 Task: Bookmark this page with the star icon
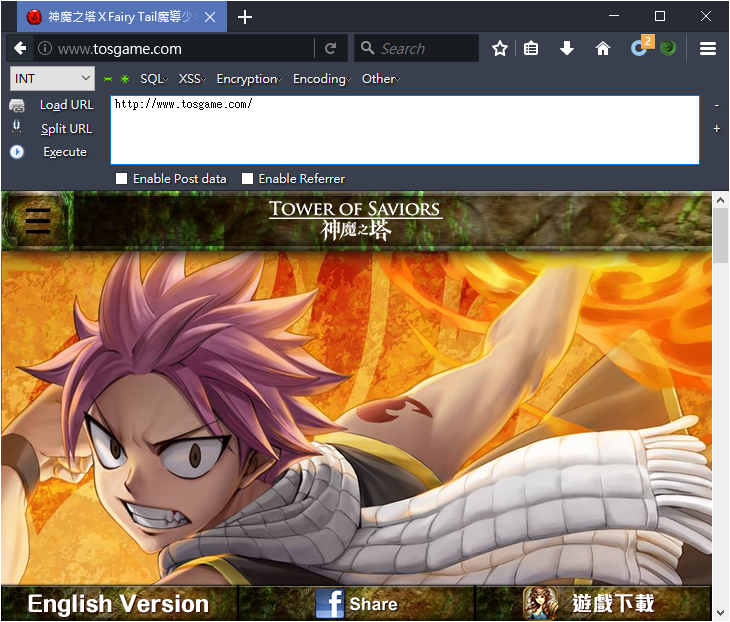point(500,48)
